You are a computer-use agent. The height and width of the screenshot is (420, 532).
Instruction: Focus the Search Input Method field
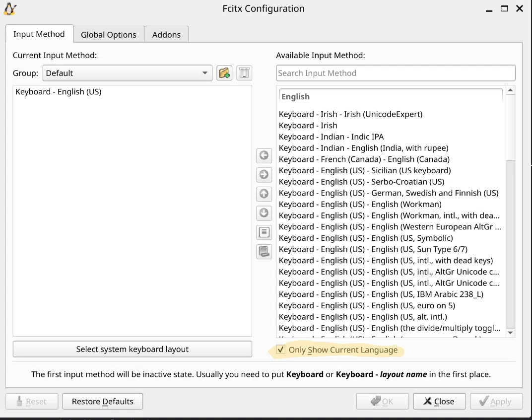point(396,73)
